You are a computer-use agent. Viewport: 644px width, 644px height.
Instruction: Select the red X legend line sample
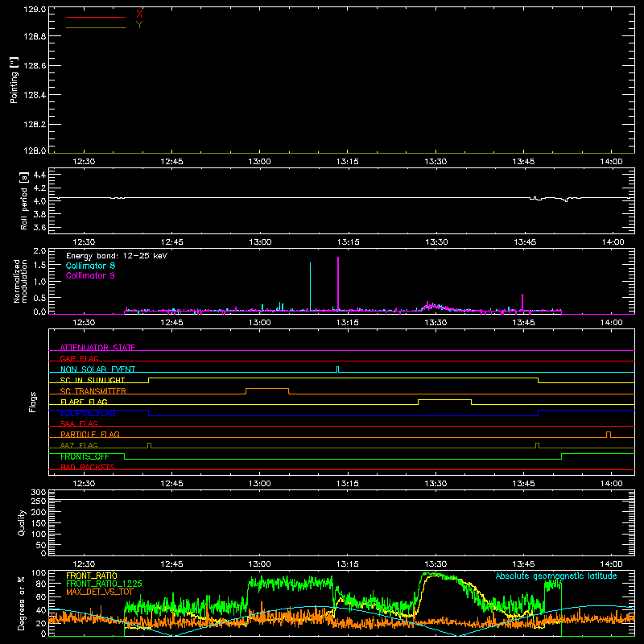pos(96,17)
